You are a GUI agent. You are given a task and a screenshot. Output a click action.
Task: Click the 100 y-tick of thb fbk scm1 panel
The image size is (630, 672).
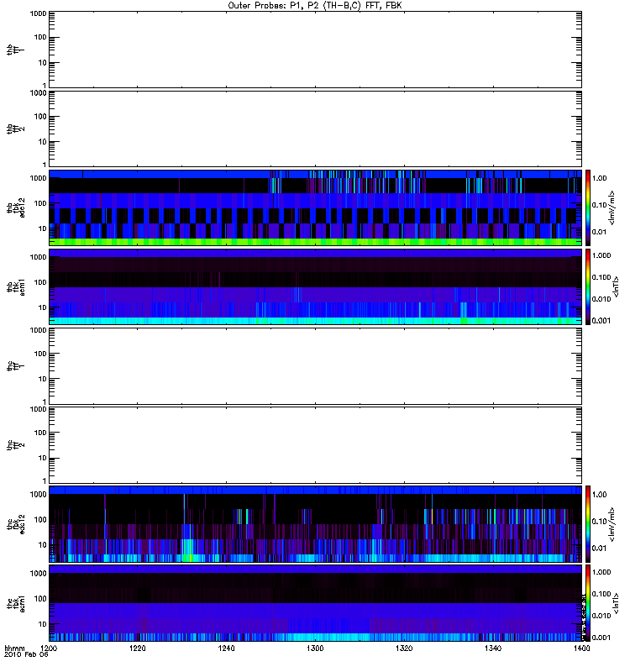39,282
